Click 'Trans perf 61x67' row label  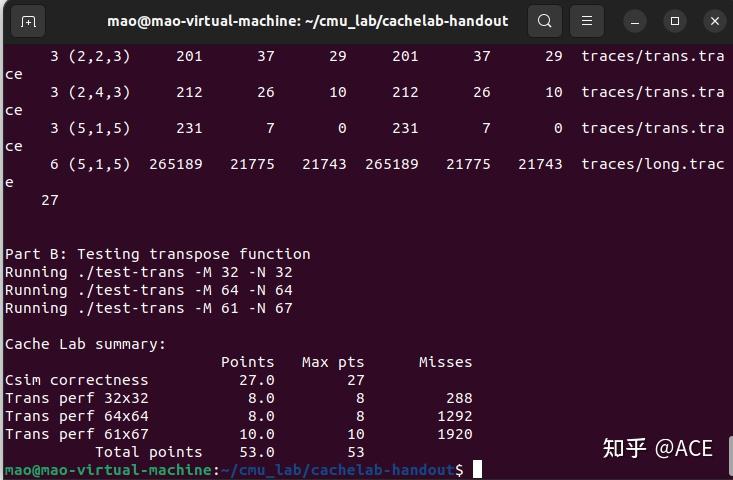pos(77,435)
